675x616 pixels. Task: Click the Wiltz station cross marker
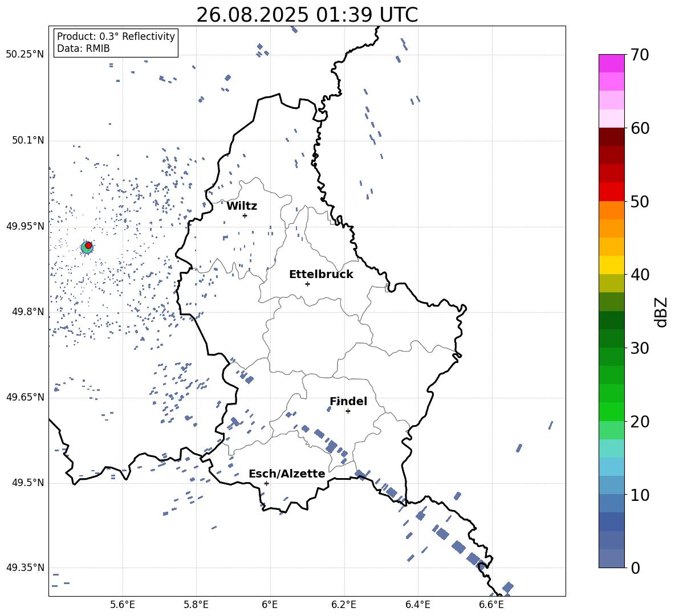point(245,215)
